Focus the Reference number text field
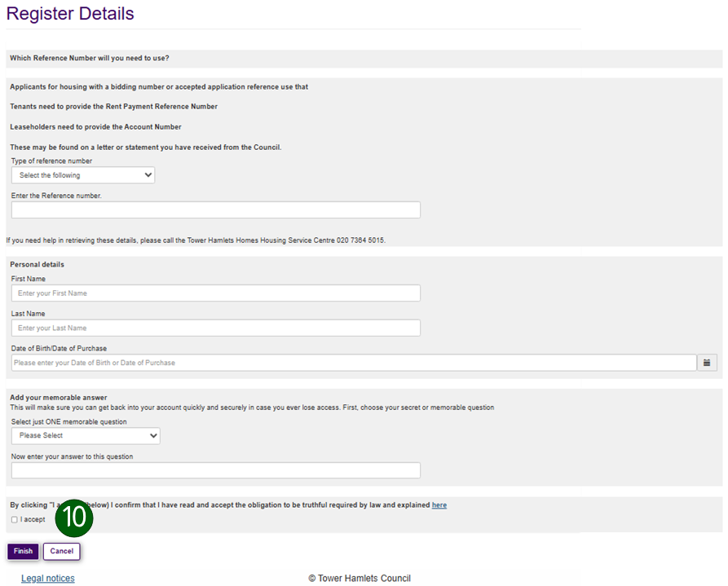728x586 pixels. pos(216,210)
